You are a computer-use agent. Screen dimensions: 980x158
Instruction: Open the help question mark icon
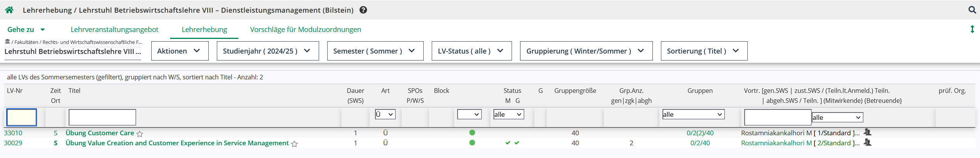click(x=363, y=10)
